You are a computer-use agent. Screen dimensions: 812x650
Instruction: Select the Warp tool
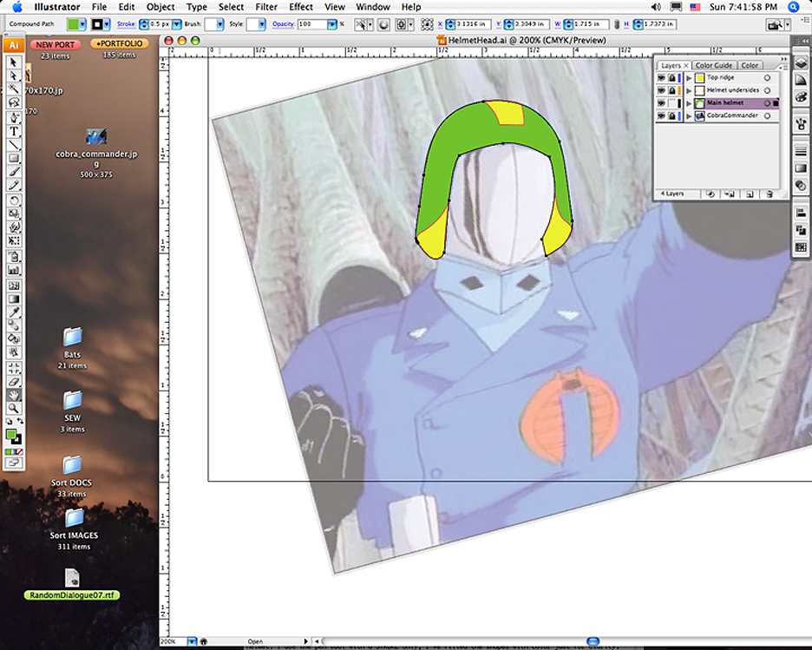(14, 227)
